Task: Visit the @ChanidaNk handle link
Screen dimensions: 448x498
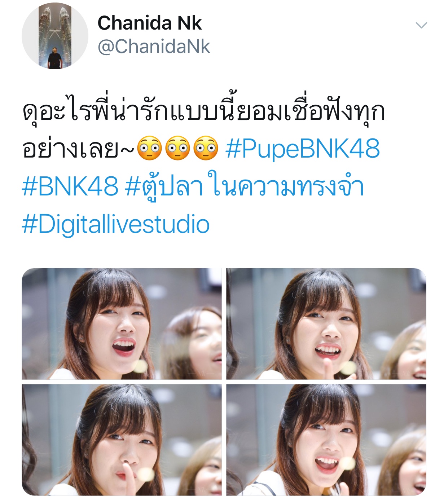Action: tap(154, 47)
